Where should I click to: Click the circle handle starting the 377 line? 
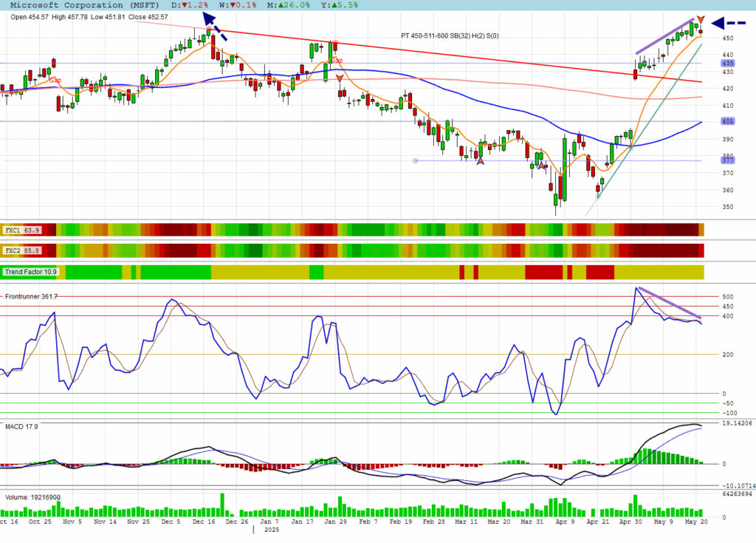(x=416, y=161)
